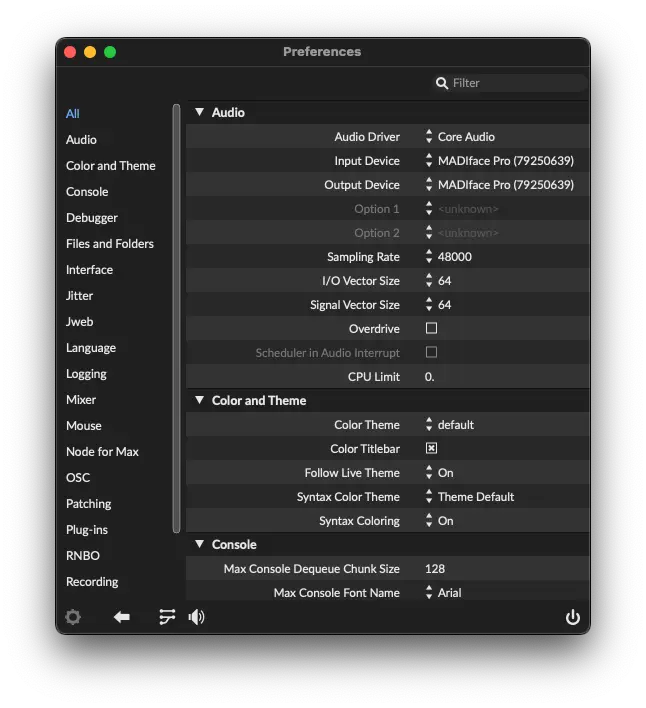Collapse the Console section triangle
This screenshot has width=646, height=708.
click(x=199, y=545)
